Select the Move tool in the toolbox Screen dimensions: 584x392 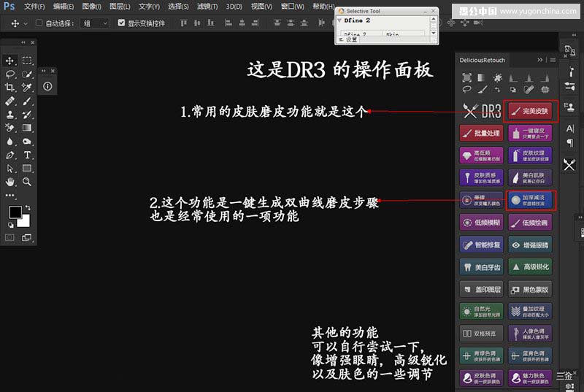[10, 61]
